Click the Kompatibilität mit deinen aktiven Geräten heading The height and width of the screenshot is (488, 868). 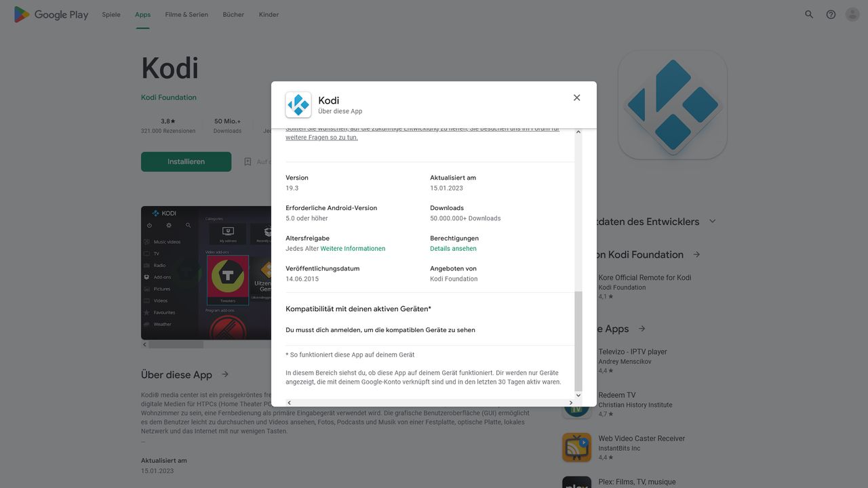click(x=358, y=309)
